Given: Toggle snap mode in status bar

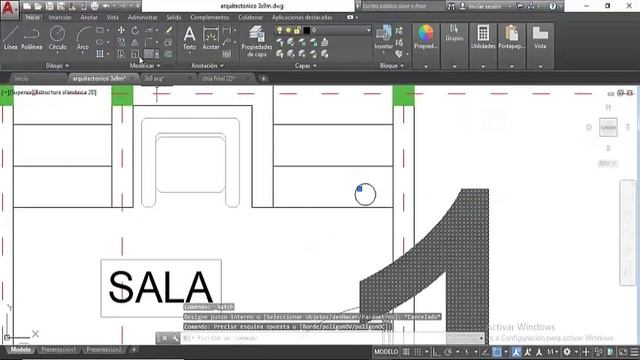Looking at the screenshot, I should [x=418, y=352].
